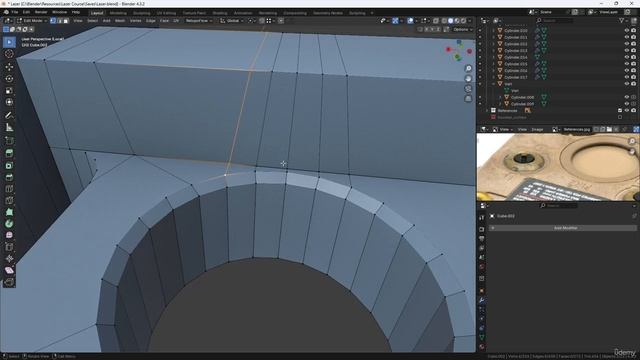Select the Move tool
This screenshot has height=360, width=640.
pos(9,67)
